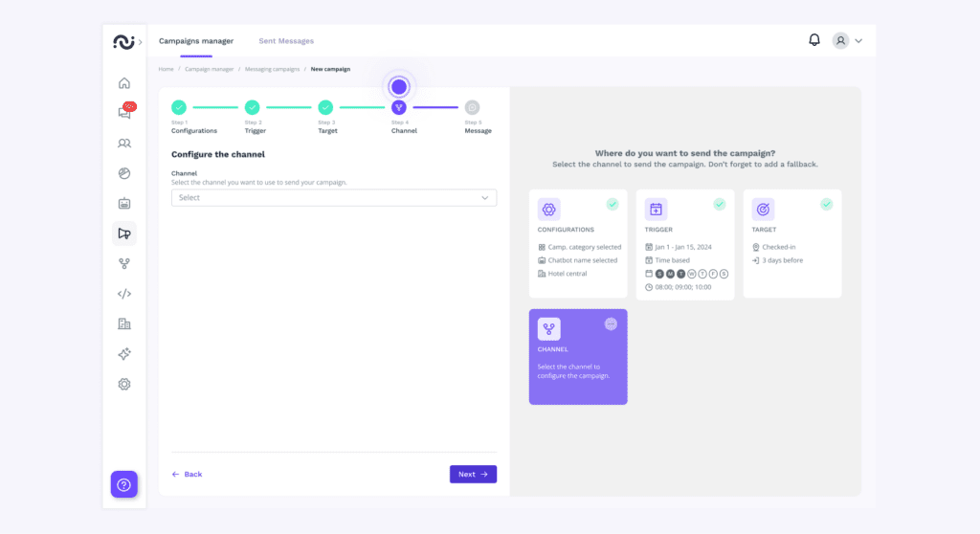Toggle the Wednesday day circle in Trigger card
Screen dimensions: 980x534
(691, 274)
